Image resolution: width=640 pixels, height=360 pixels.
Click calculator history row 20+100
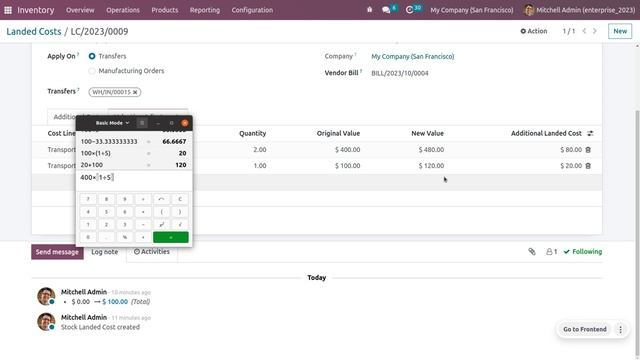pyautogui.click(x=133, y=165)
